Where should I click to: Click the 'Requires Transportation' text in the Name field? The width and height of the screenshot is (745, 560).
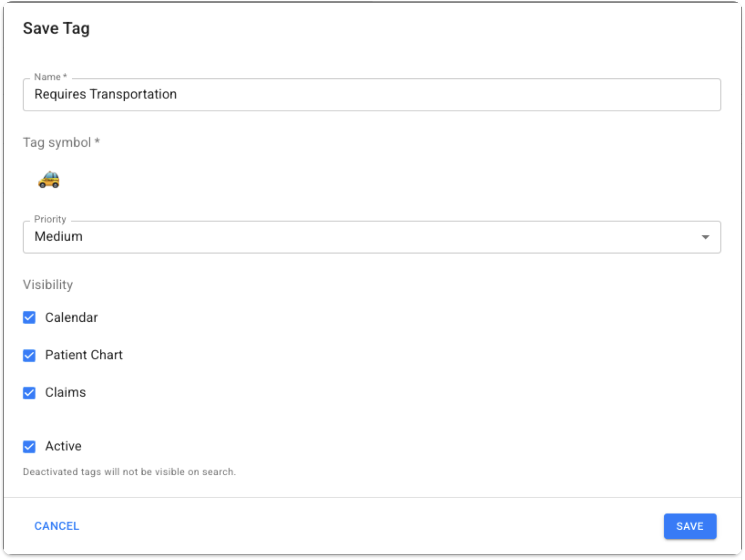[x=105, y=94]
